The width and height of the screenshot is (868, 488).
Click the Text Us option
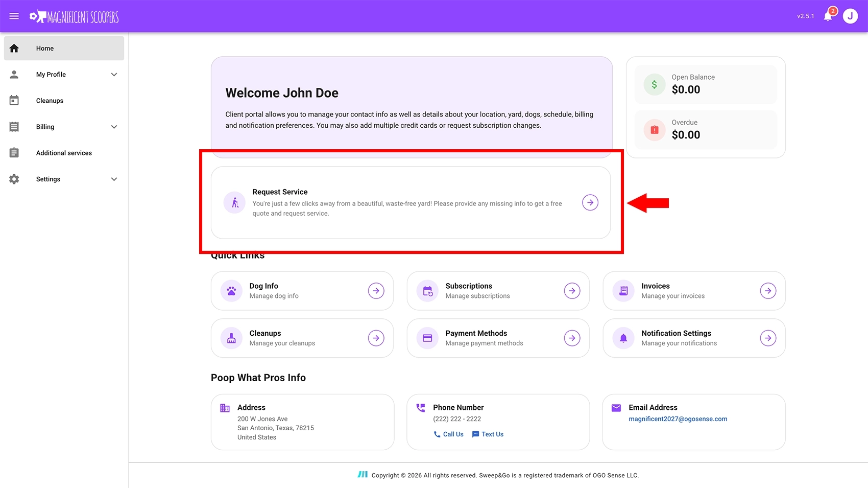pyautogui.click(x=487, y=434)
